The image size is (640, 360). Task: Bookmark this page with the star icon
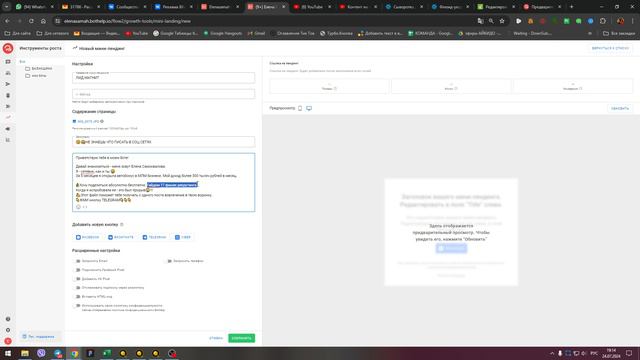502,21
